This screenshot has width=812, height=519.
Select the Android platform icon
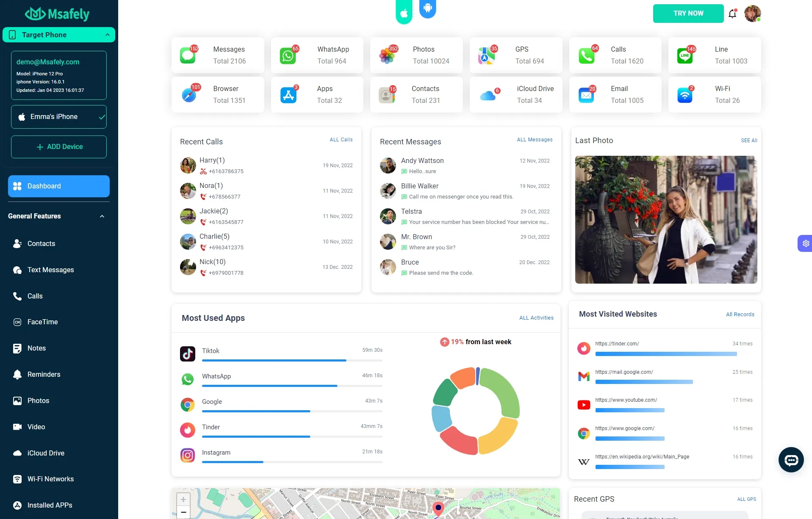point(427,8)
